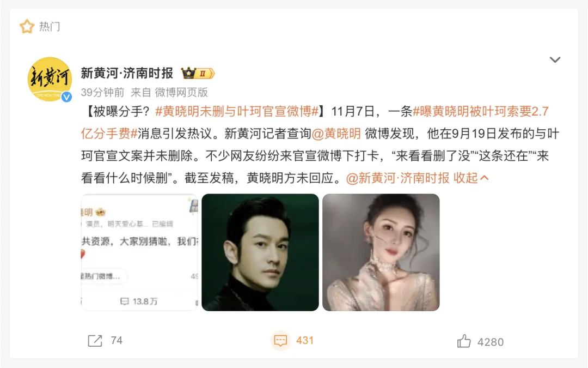Click the blue verified badge on avatar
Screen dimensions: 588x368
click(x=66, y=97)
